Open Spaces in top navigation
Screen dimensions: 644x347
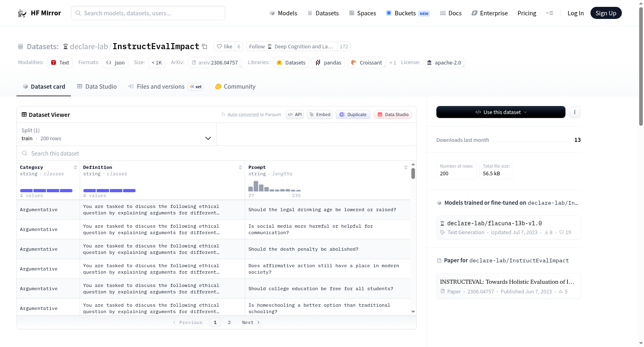click(x=363, y=13)
